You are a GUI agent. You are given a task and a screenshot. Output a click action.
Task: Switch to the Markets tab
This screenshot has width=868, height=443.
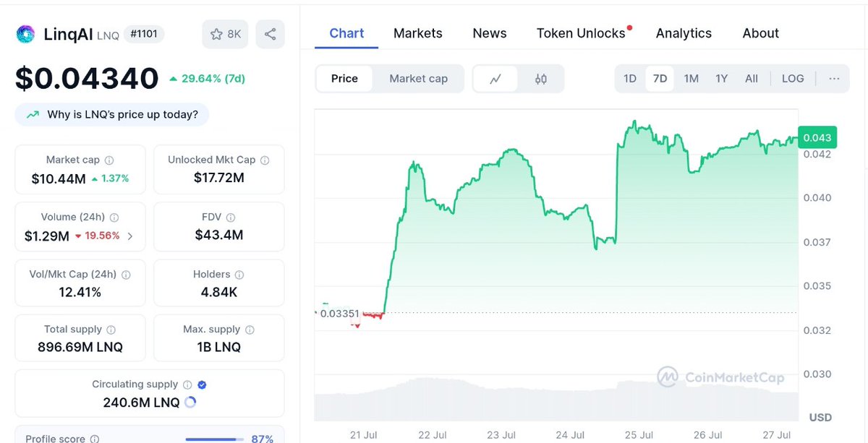coord(418,33)
